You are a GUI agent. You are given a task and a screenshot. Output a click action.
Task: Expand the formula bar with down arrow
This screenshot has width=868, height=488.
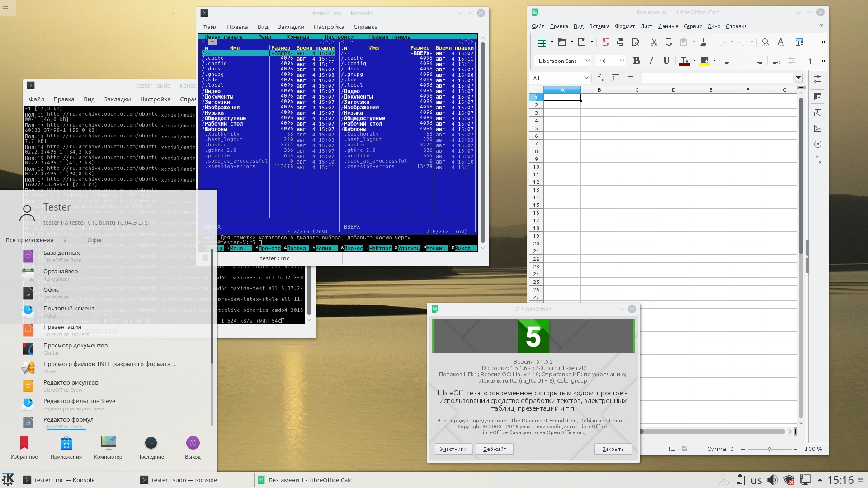click(x=798, y=78)
